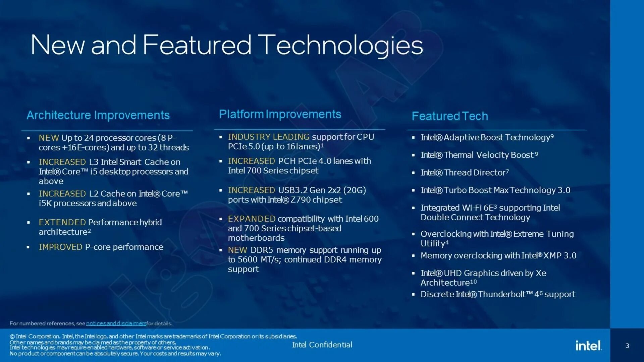Click Intel Turbo Boost Max Technology 3.0

click(494, 189)
